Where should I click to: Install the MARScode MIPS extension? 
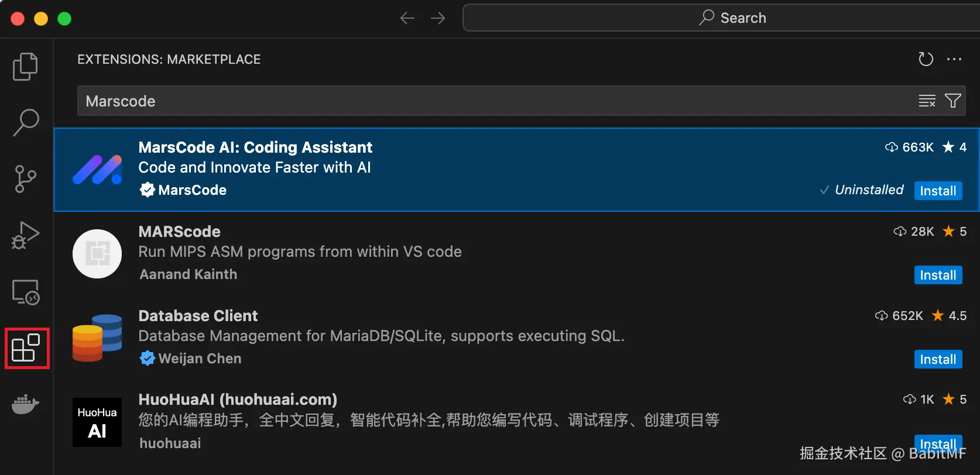938,275
